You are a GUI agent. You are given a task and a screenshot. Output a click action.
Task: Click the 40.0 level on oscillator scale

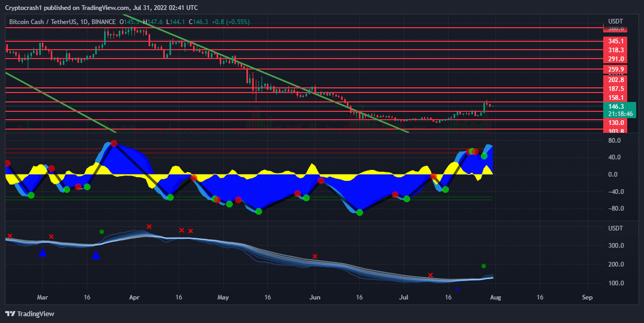tap(614, 157)
